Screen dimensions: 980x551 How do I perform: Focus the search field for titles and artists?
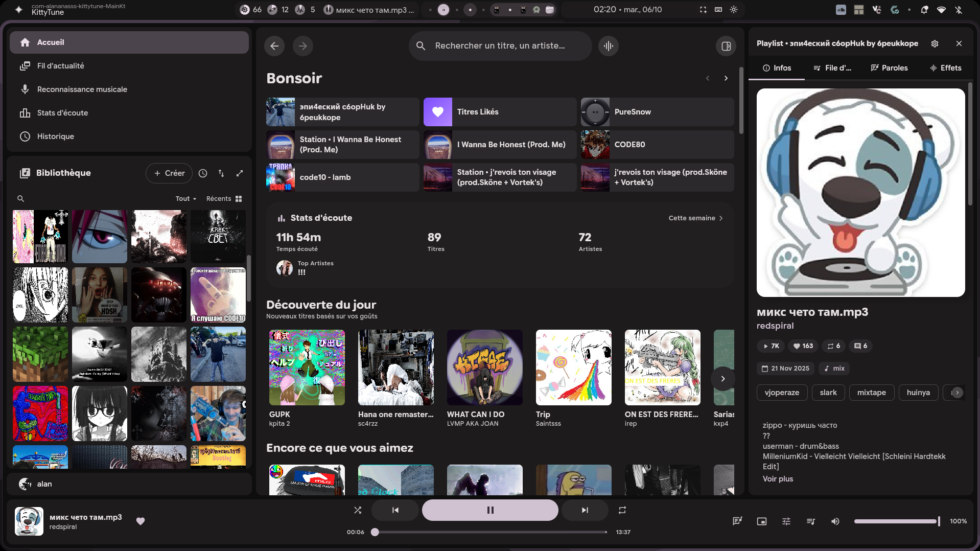(500, 46)
